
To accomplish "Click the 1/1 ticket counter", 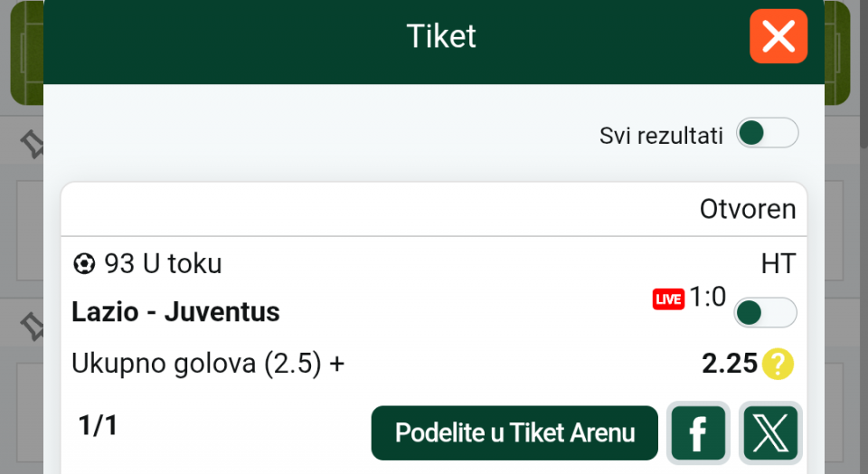I will [x=98, y=426].
